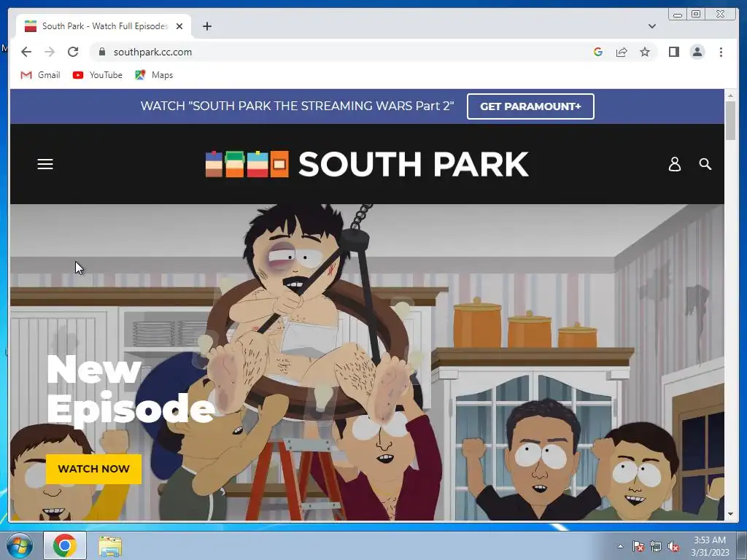The width and height of the screenshot is (747, 560).
Task: Click the vertical scrollbar thumb
Action: [x=730, y=120]
